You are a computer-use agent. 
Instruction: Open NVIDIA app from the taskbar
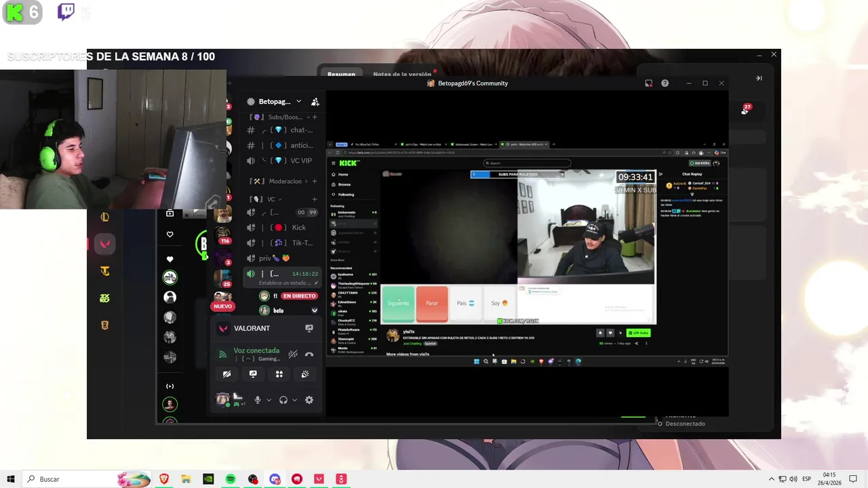tap(208, 479)
